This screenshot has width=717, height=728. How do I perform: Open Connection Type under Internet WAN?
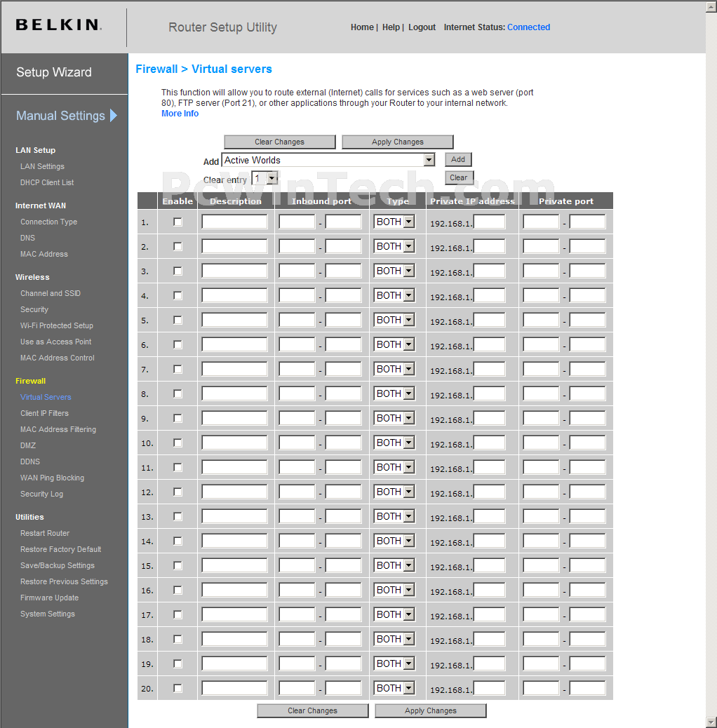click(x=49, y=222)
